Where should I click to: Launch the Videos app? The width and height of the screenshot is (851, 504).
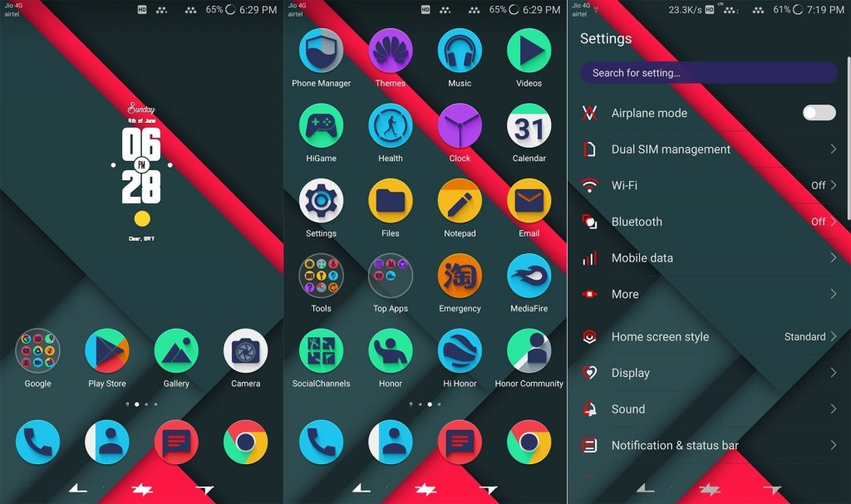click(x=529, y=51)
